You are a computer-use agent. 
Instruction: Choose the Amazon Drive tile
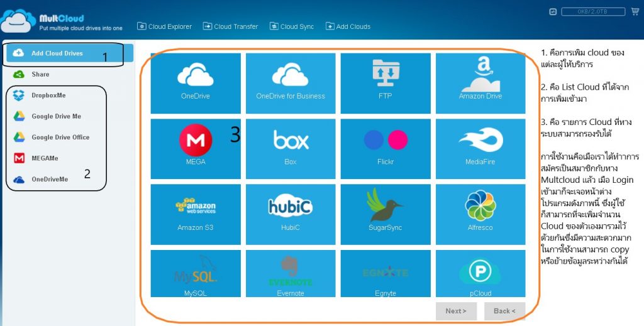click(x=480, y=84)
